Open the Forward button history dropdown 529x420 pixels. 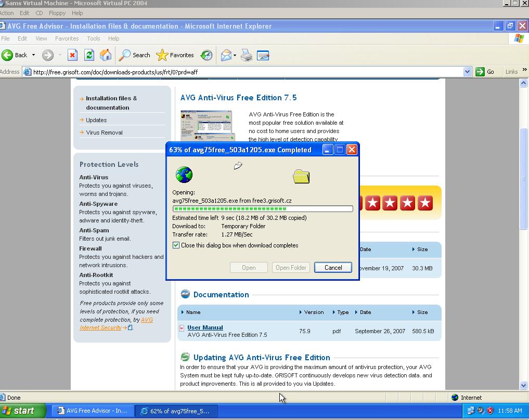click(x=60, y=55)
